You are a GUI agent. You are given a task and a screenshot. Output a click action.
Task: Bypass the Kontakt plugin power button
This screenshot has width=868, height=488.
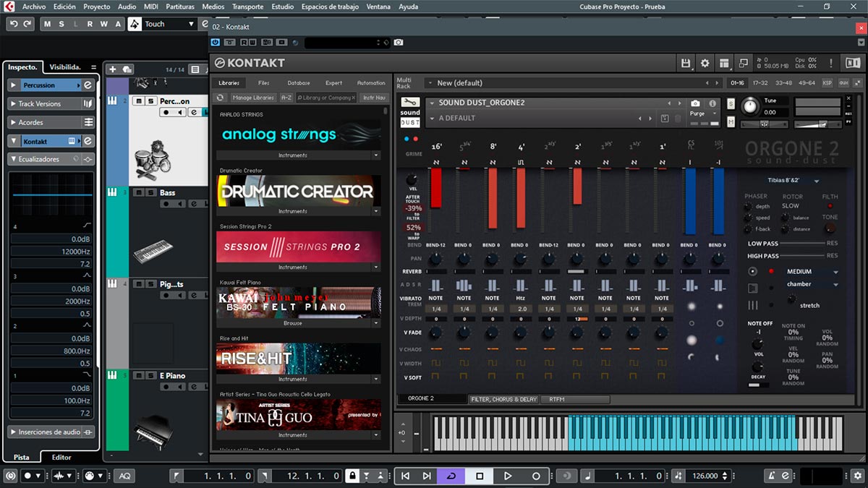(215, 43)
